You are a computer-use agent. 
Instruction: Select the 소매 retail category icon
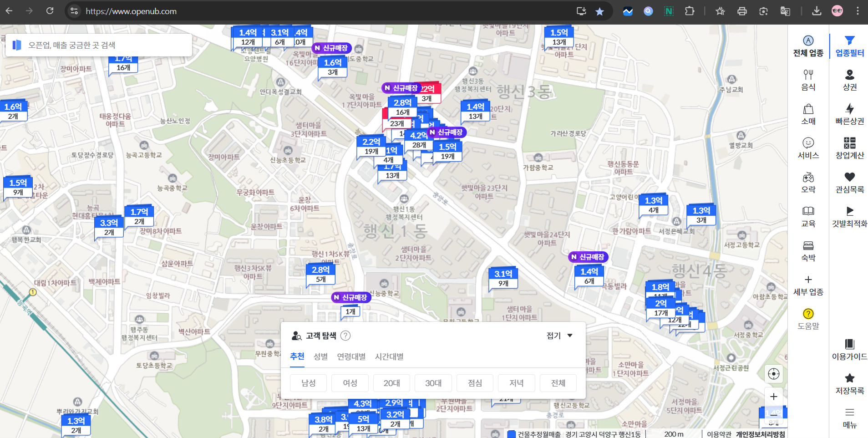(x=808, y=109)
